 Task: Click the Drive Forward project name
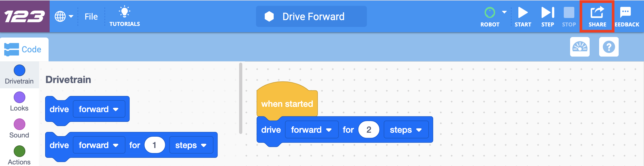pos(311,16)
